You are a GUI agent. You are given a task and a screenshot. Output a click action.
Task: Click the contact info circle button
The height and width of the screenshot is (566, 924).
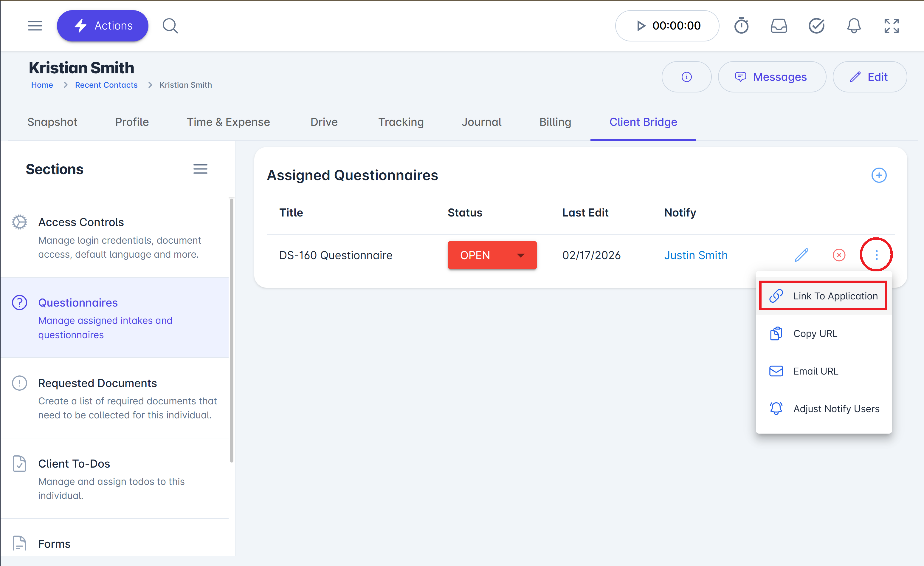(686, 77)
